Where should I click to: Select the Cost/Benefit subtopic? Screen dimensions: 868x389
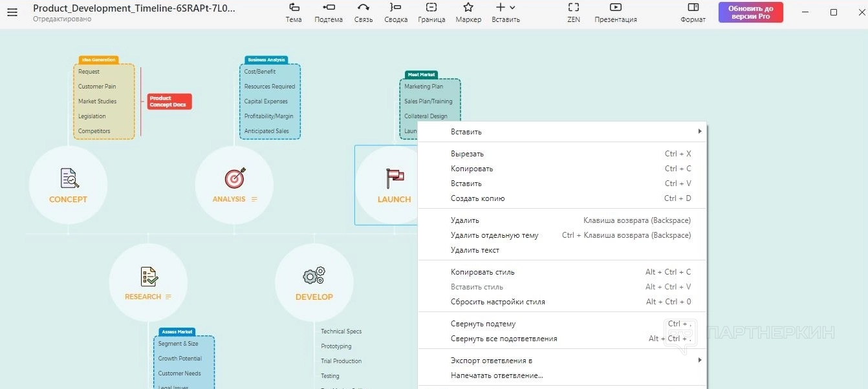pyautogui.click(x=260, y=72)
